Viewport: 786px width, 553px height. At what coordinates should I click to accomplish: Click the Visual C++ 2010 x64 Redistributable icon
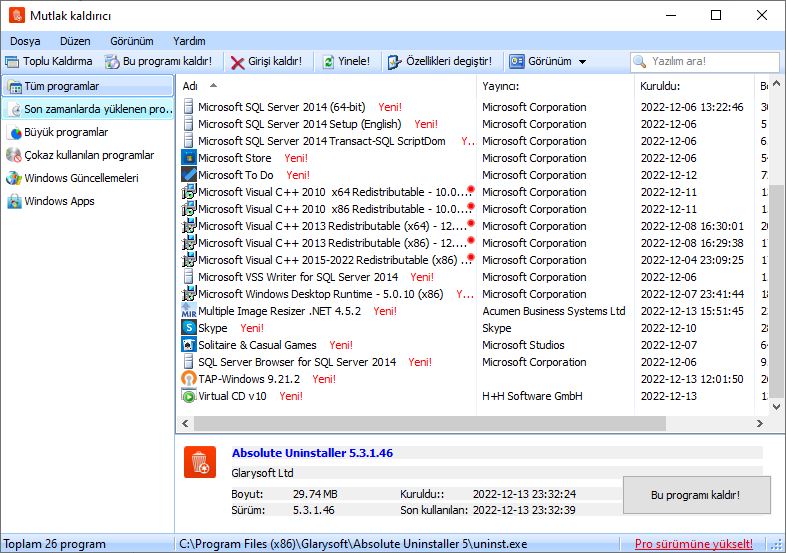188,192
